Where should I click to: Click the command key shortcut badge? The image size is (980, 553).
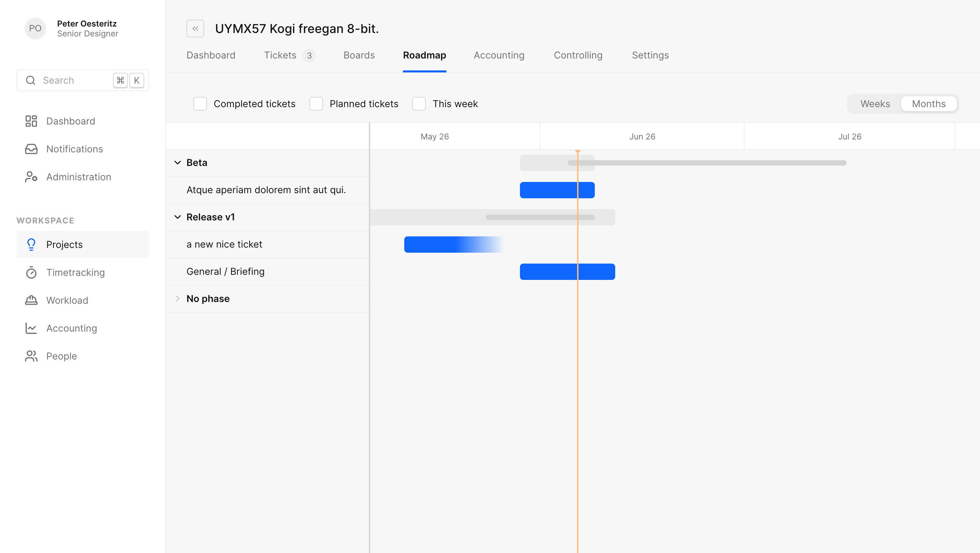[120, 80]
